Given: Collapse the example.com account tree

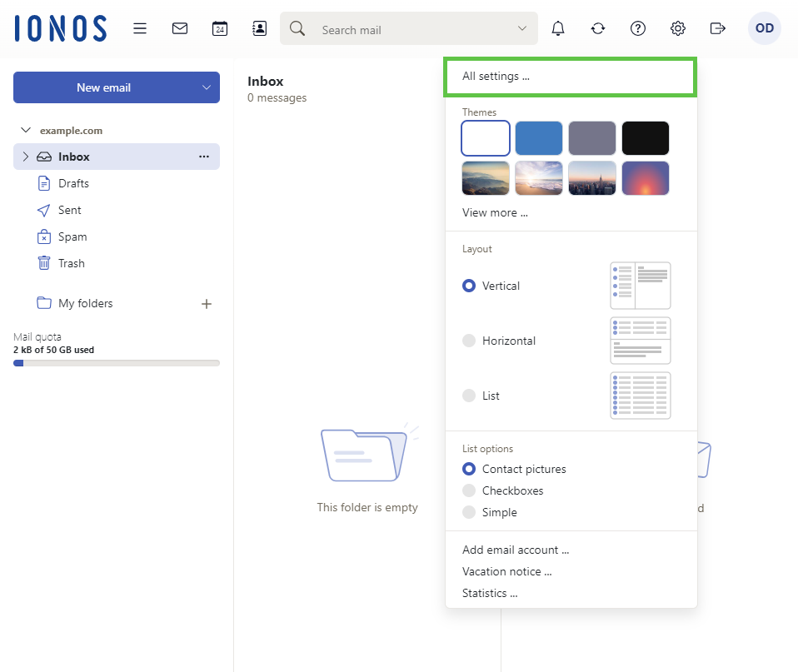Looking at the screenshot, I should 25,130.
